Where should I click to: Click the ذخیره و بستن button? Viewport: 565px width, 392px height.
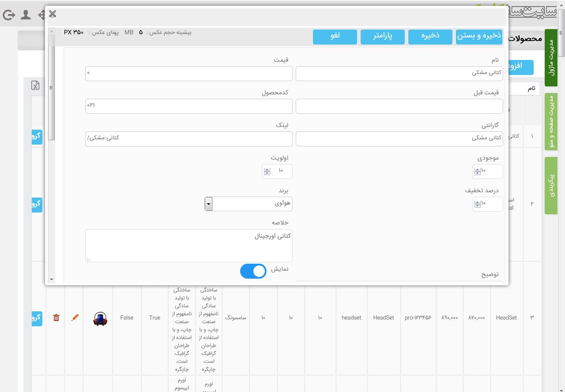click(x=479, y=37)
